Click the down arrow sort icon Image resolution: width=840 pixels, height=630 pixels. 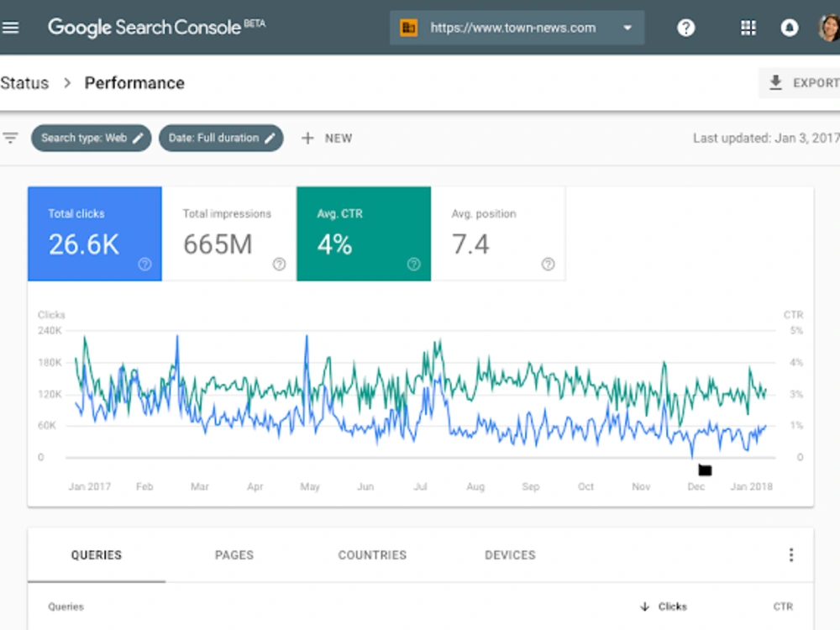645,606
